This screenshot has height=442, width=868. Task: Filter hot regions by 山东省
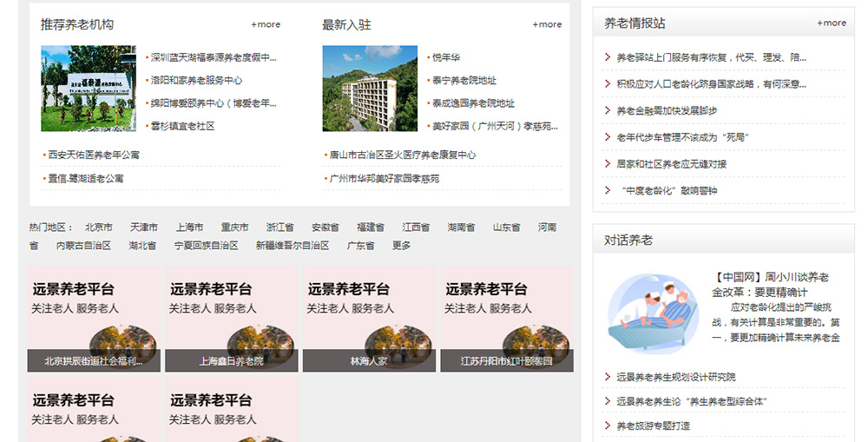507,228
